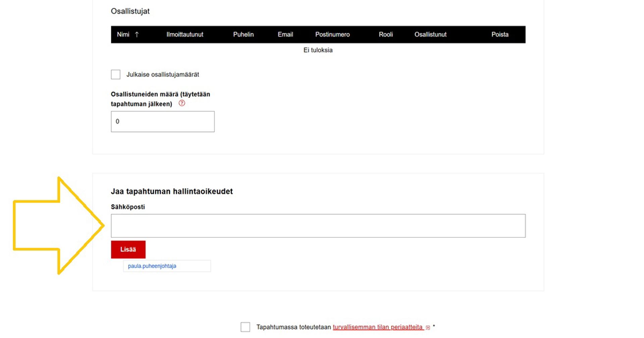Click the Ilmoittautunut column header
644x338 pixels.
point(185,35)
